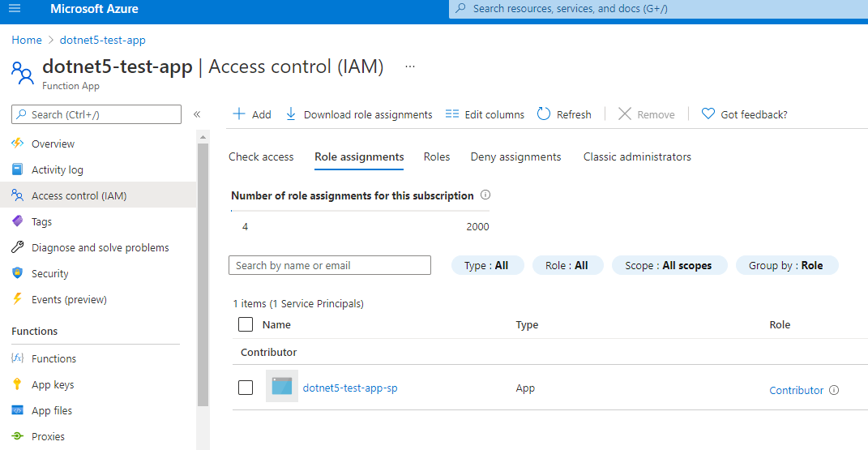Viewport: 868px width, 450px height.
Task: Open the dotnet5-test-app-sp service principal link
Action: coord(350,388)
